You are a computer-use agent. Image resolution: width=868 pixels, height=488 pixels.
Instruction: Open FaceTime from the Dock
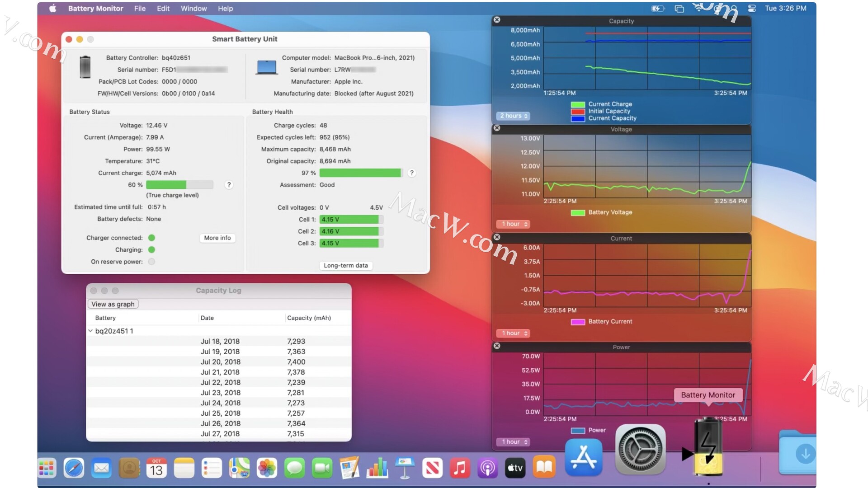pos(322,468)
